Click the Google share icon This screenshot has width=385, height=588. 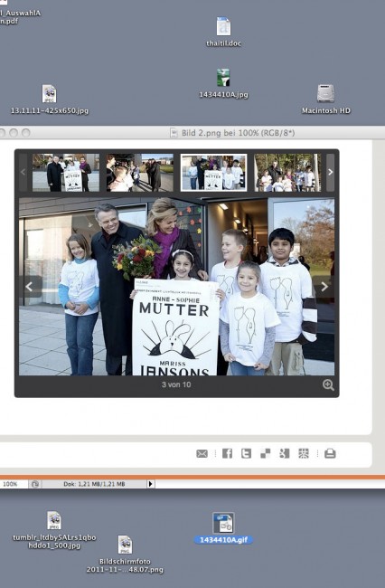click(285, 453)
